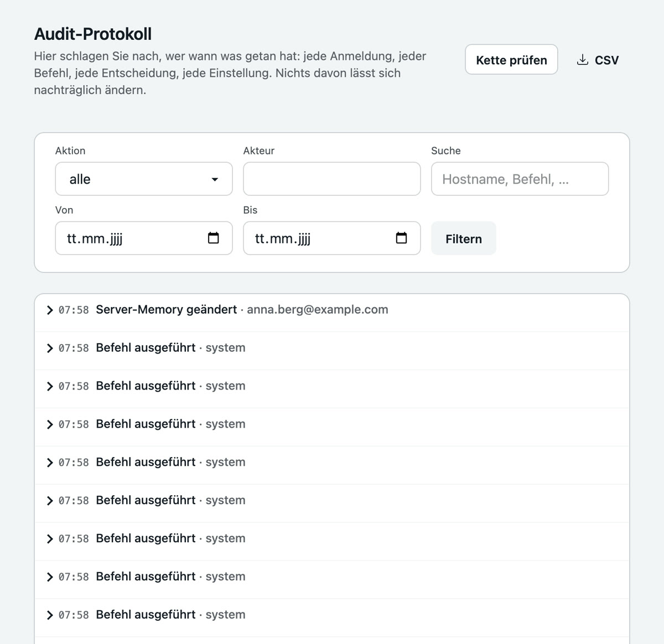Click the Bis date field text
This screenshot has height=644, width=664.
283,238
